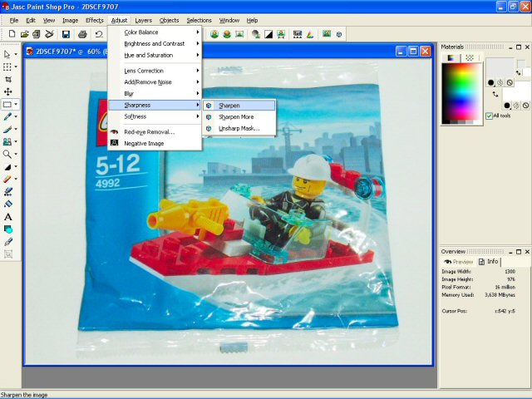
Task: Select the Pen tool
Action: point(8,242)
